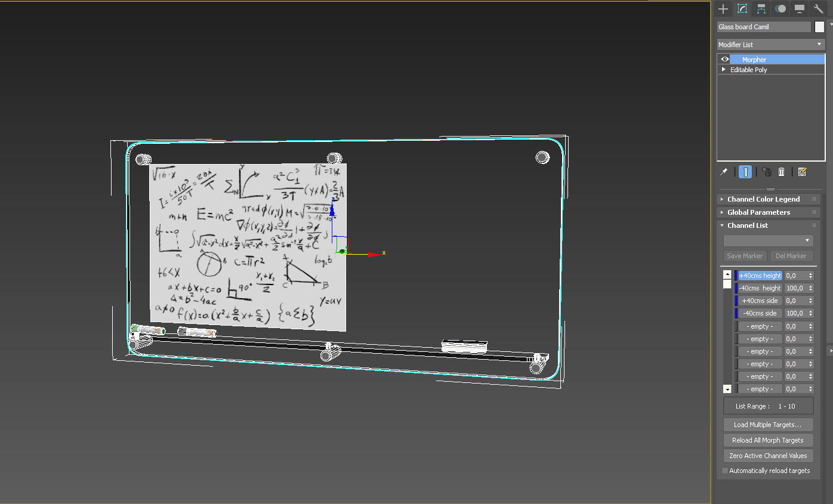Open the Display panel tab

point(800,8)
